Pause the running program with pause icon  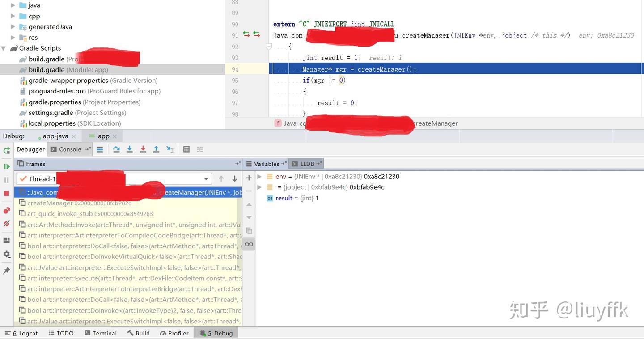[6, 179]
